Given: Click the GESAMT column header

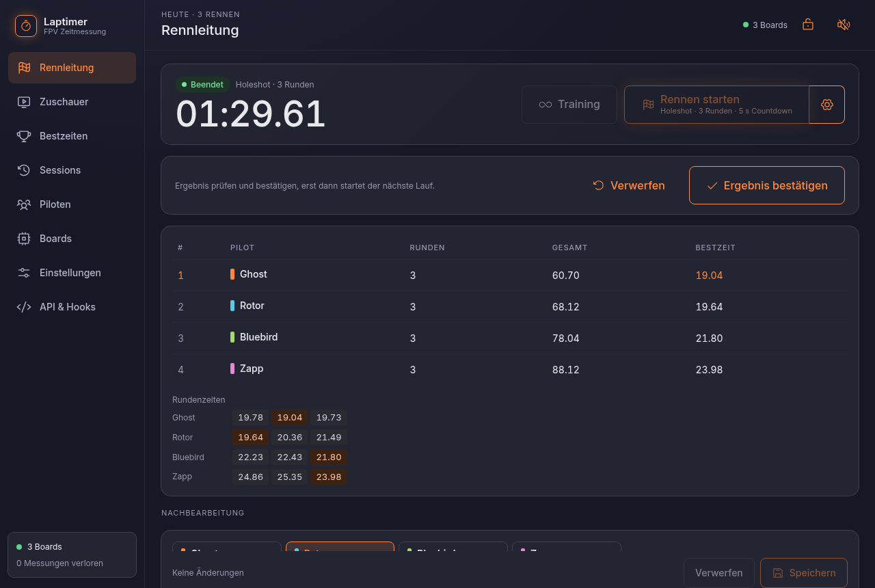Looking at the screenshot, I should 570,248.
